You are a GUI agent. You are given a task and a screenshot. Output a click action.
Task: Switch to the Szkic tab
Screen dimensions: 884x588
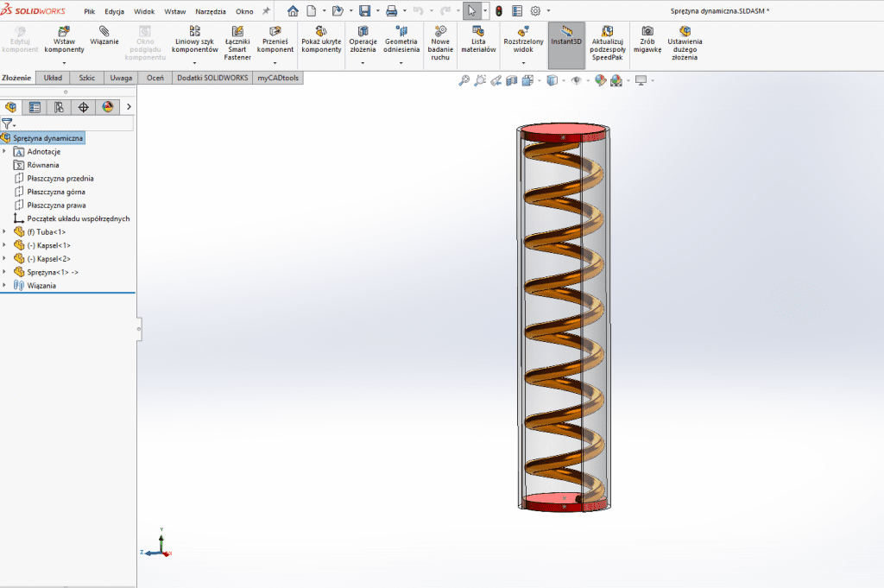86,78
